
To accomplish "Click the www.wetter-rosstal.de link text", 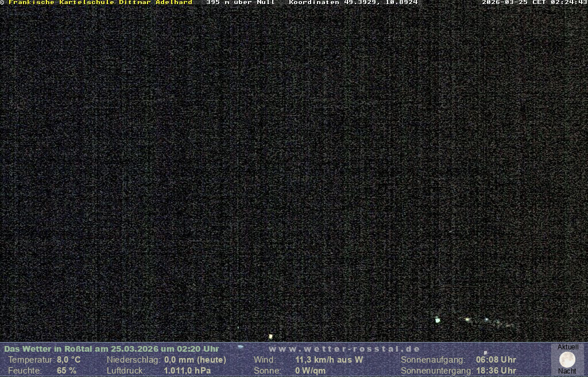I will 345,349.
